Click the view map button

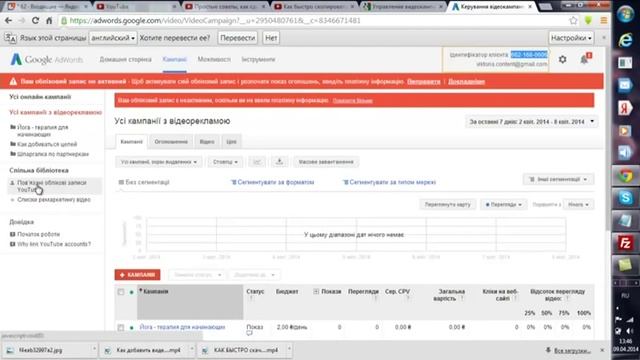pos(447,204)
